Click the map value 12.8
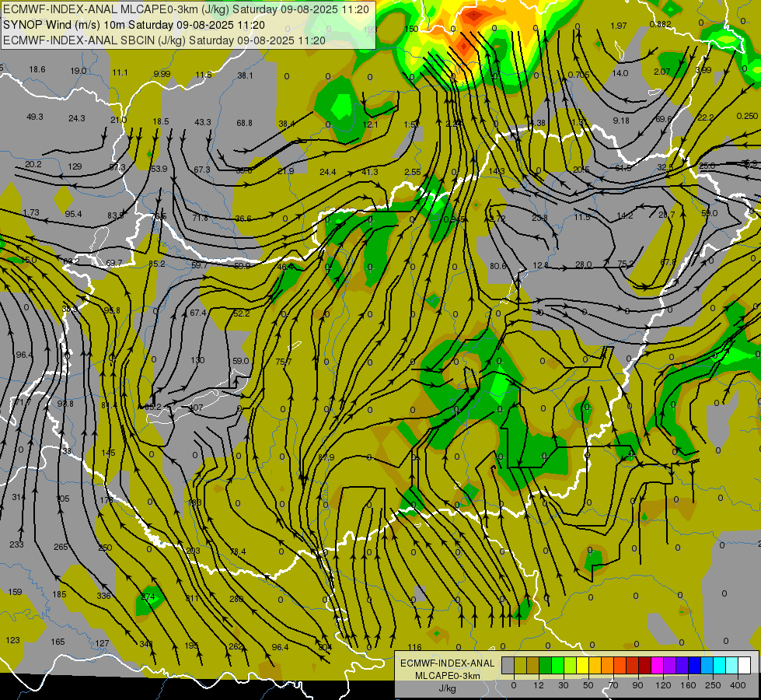This screenshot has width=761, height=700. point(540,264)
